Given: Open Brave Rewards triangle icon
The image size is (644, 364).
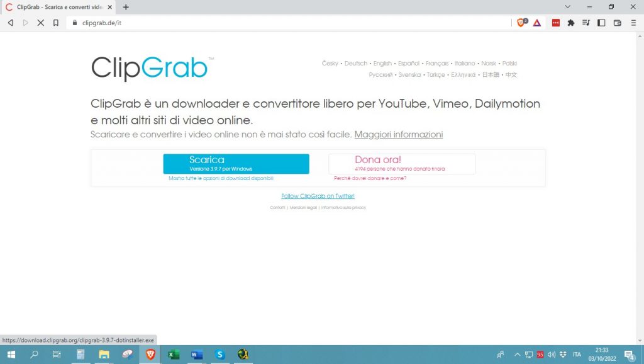Looking at the screenshot, I should (536, 23).
